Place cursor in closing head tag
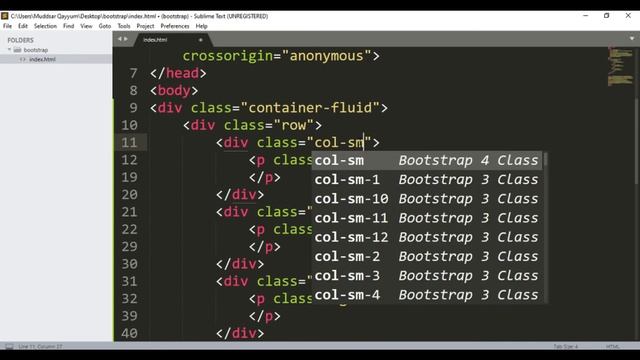Image resolution: width=640 pixels, height=360 pixels. 178,73
